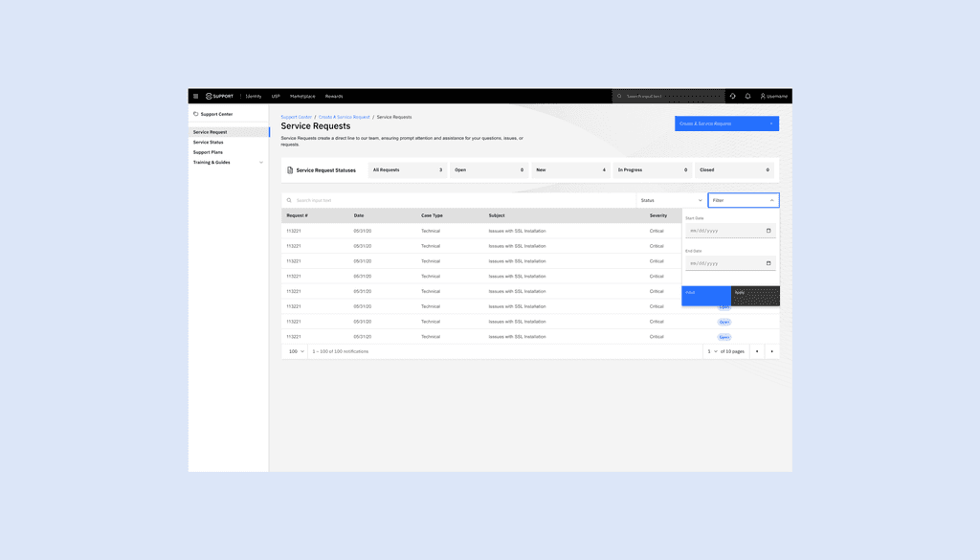Viewport: 980px width, 560px height.
Task: Select Service Request in sidebar
Action: [229, 132]
